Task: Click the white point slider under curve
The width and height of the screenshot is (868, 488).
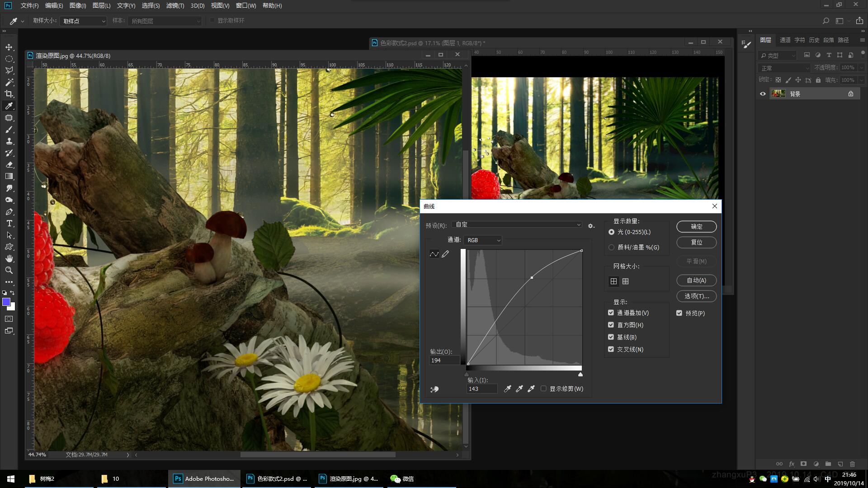Action: coord(580,375)
